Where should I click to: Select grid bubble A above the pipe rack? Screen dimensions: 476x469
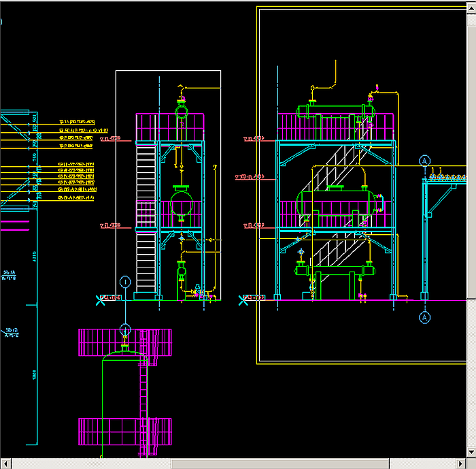(425, 161)
